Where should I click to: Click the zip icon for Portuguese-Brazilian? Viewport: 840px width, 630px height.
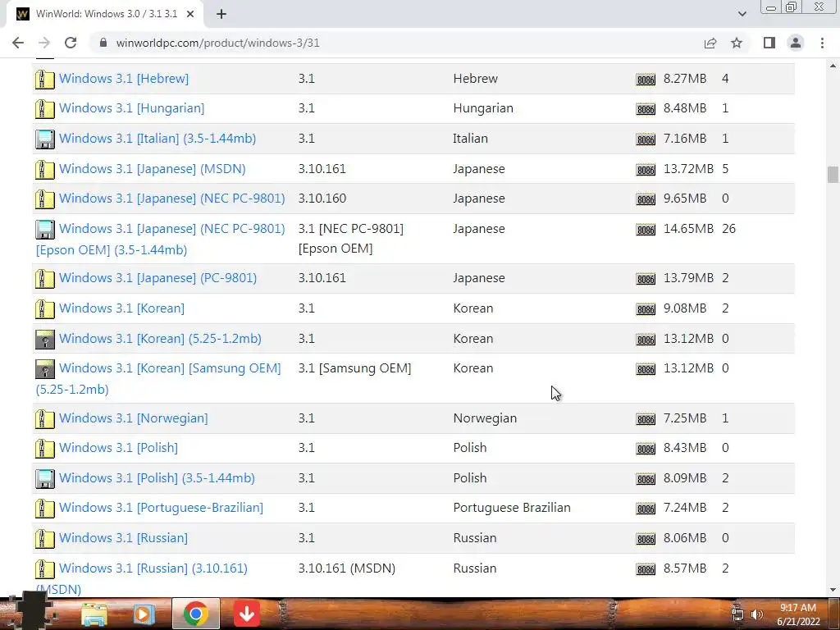(45, 509)
